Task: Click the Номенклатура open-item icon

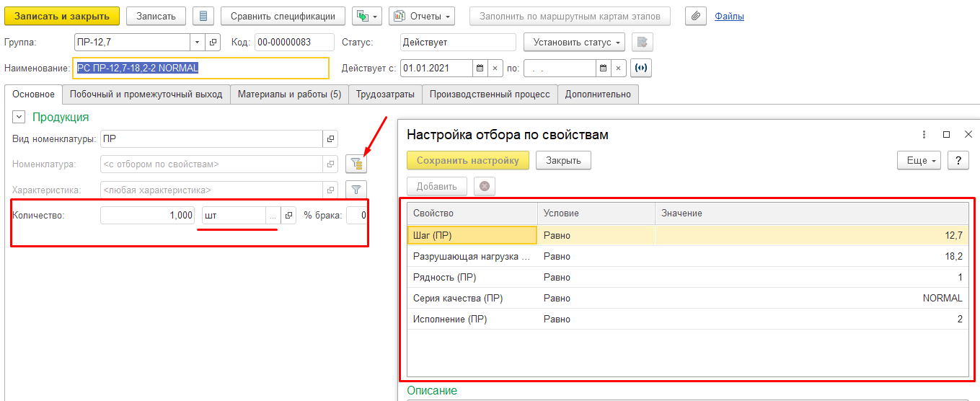Action: [330, 164]
